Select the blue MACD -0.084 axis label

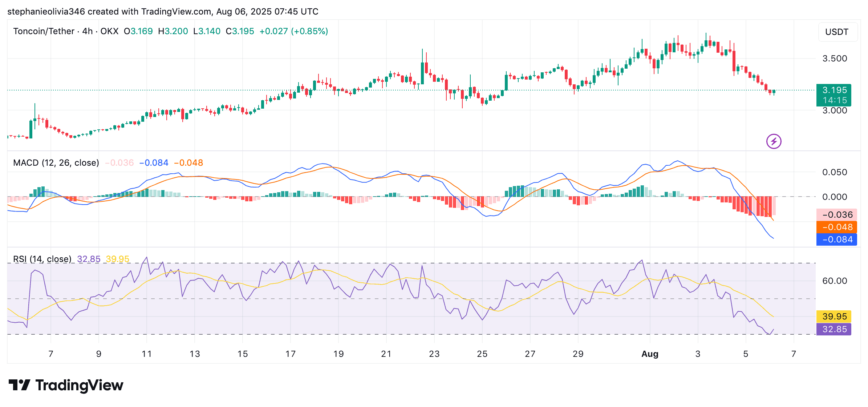(x=837, y=239)
